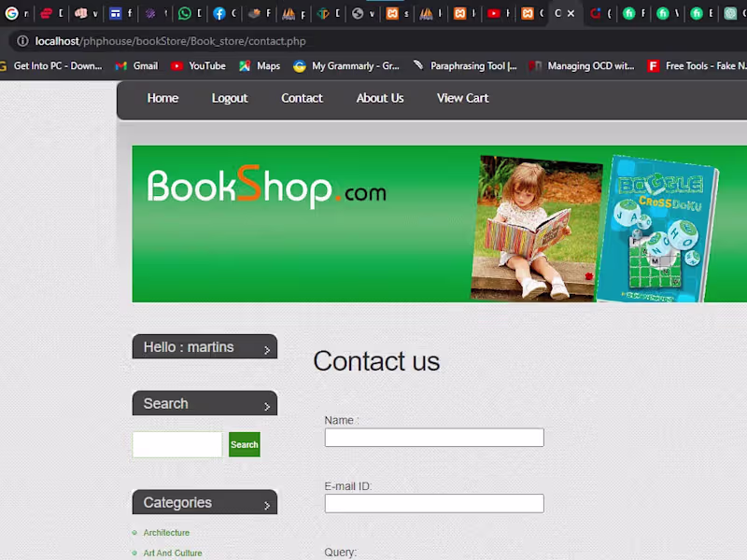
Task: Switch to the Facebook browser tab
Action: coord(224,13)
